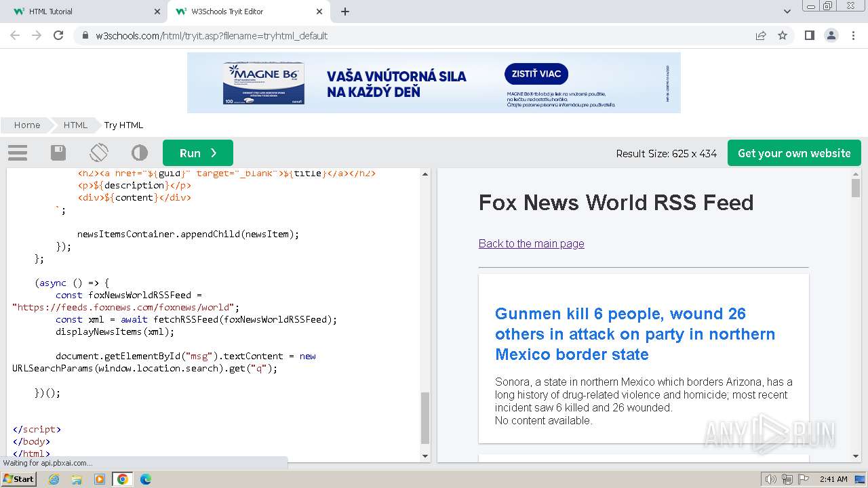Click the result pane scrollbar thumb
This screenshot has height=488, width=868.
click(x=855, y=188)
